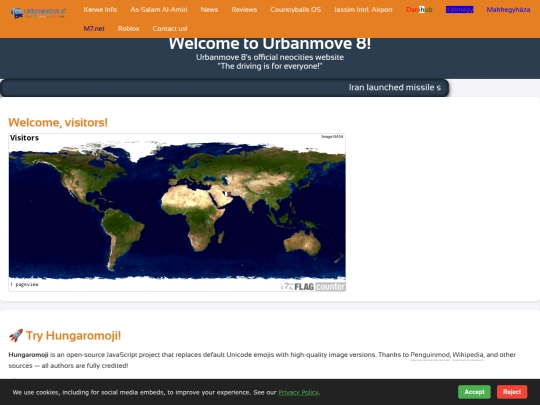Click the "Welcome to Urbanmove 8!" title
The height and width of the screenshot is (405, 540).
(x=270, y=44)
